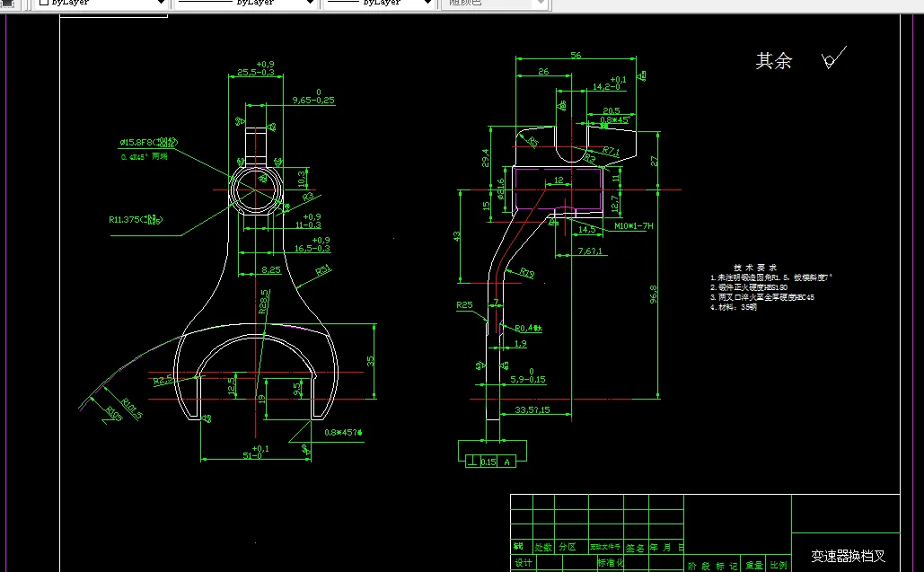Pick the M10*1-7H thread callout
The width and height of the screenshot is (924, 572).
633,226
